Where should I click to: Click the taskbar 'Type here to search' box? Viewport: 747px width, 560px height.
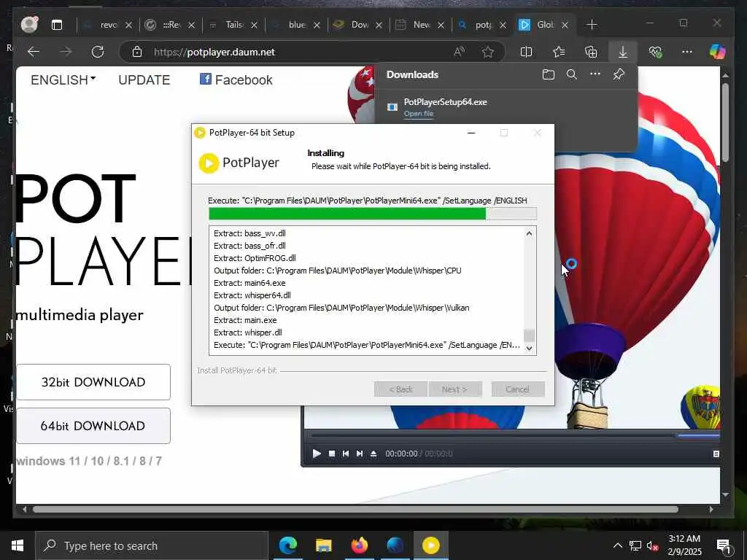click(x=152, y=545)
